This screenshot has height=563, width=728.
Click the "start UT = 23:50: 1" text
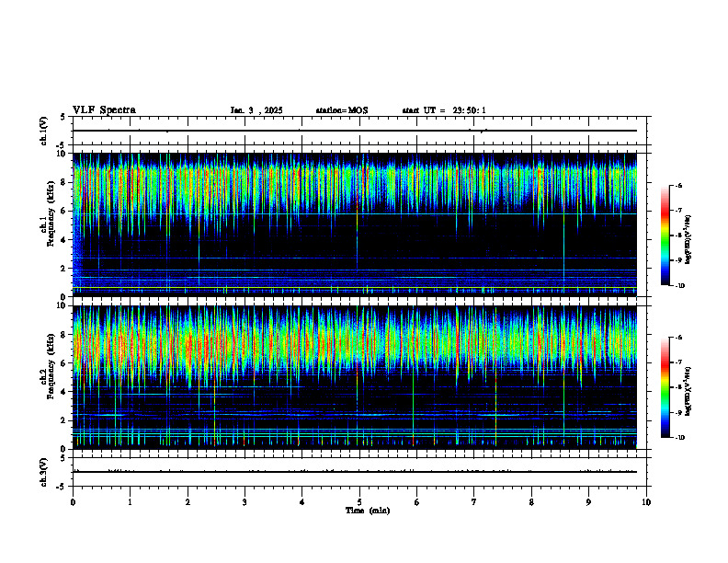click(444, 110)
